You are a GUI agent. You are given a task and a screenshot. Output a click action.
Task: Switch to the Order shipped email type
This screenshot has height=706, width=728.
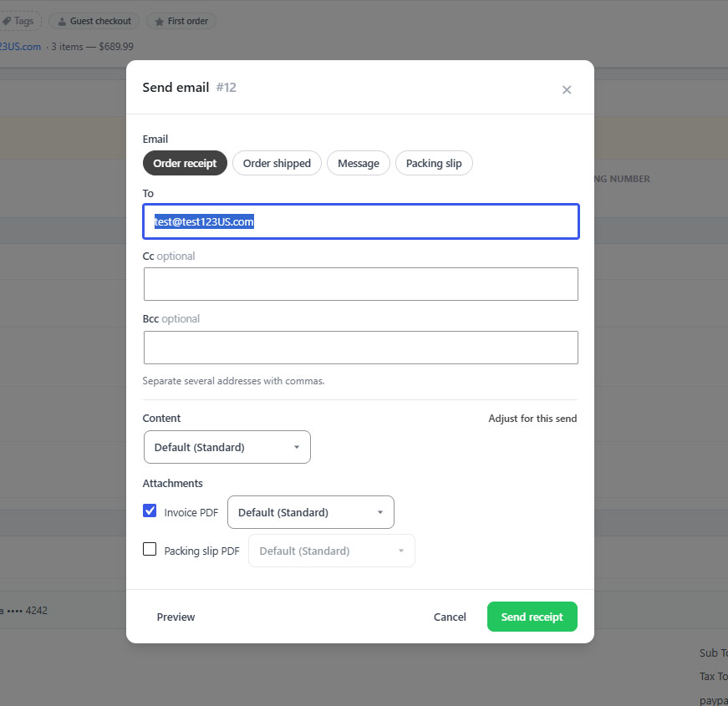click(x=277, y=164)
